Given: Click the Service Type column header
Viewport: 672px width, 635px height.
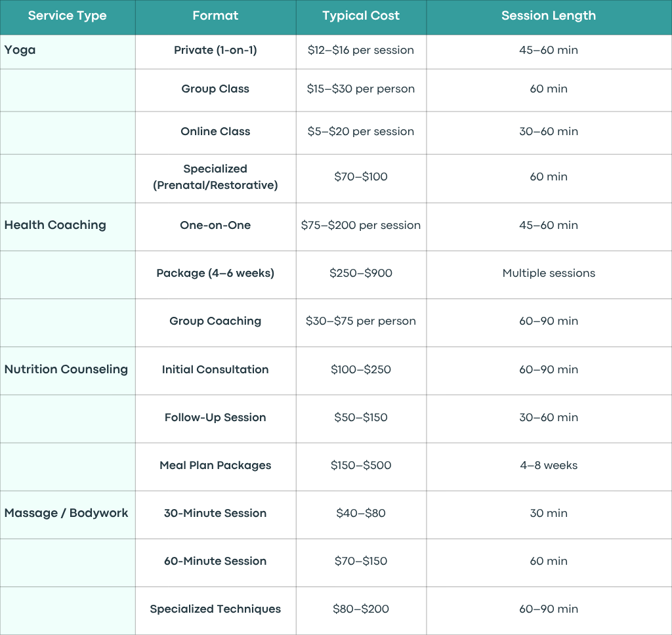Looking at the screenshot, I should [68, 16].
